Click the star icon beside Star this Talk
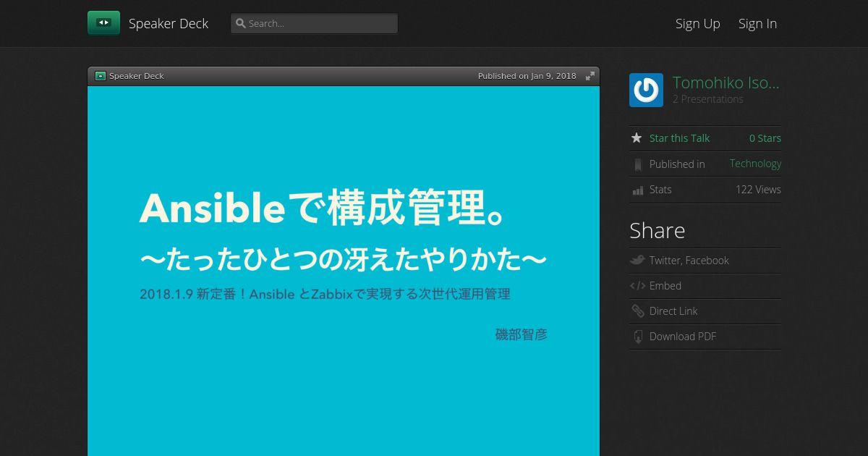Screen dimensions: 868x456 637,138
